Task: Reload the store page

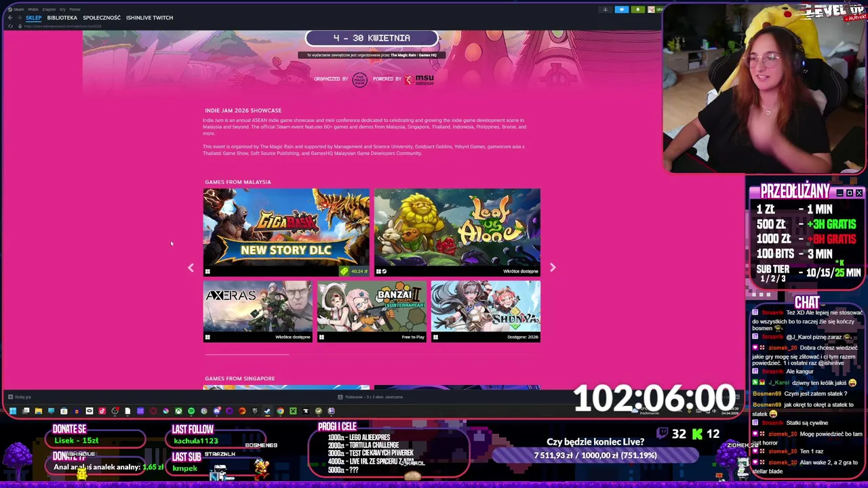Action: click(x=10, y=26)
